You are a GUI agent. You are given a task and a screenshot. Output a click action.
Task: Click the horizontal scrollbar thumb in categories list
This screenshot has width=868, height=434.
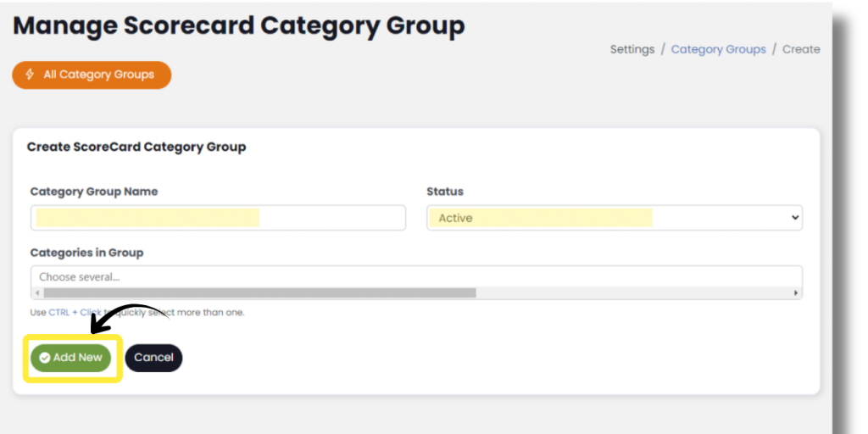(x=254, y=293)
